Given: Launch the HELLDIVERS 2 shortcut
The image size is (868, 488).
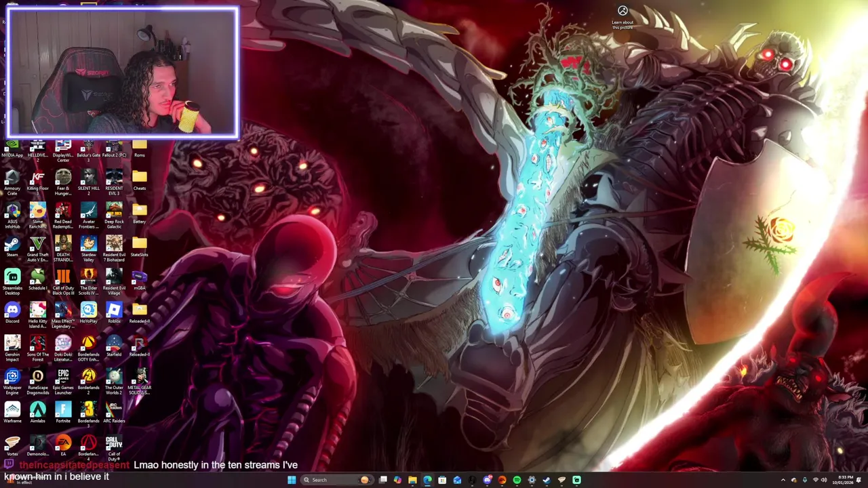Looking at the screenshot, I should (x=37, y=149).
